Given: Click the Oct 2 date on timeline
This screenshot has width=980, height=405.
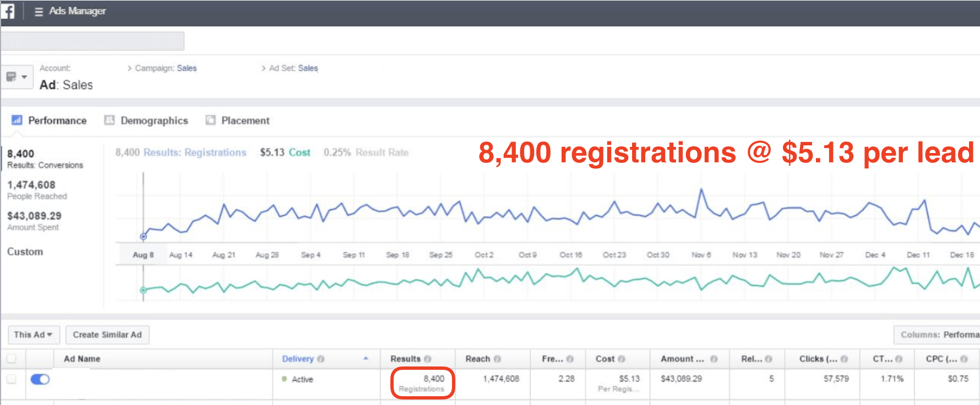Looking at the screenshot, I should [484, 255].
